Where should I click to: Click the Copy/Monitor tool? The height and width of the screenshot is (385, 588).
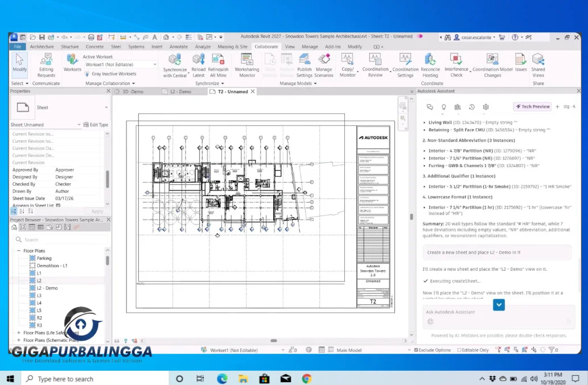coord(348,65)
